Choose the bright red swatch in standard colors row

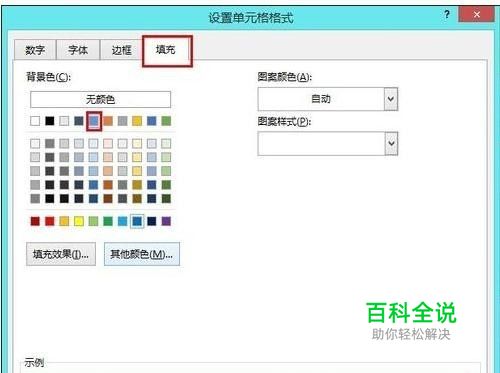coord(50,221)
